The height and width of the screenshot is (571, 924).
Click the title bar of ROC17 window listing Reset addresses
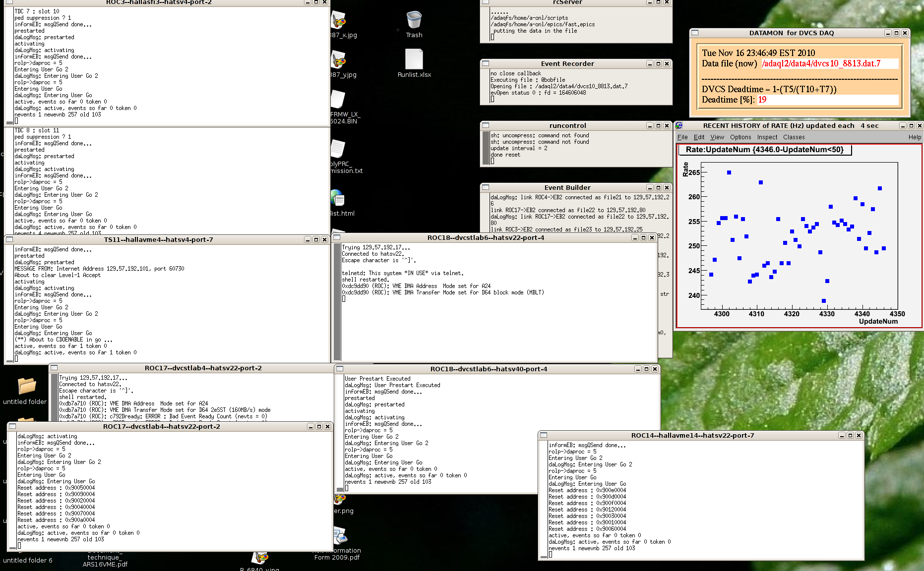click(161, 426)
